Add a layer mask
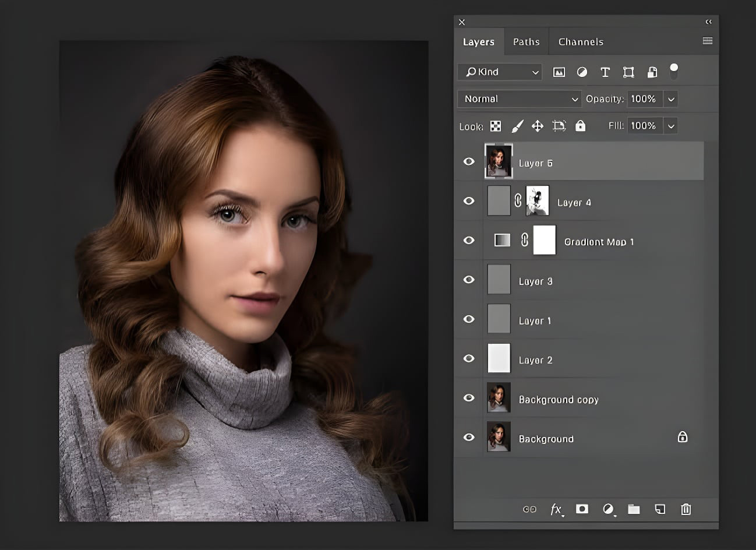The image size is (756, 550). [582, 509]
